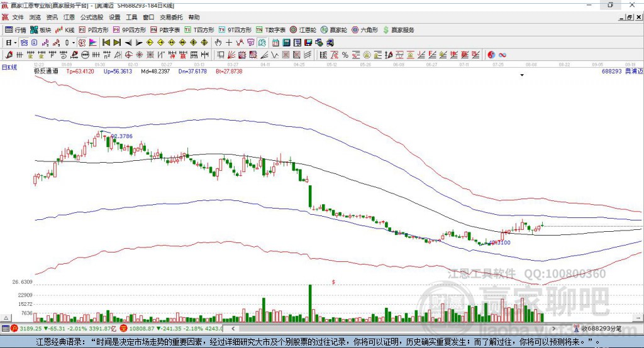Click the blue infinity loop icon
The height and width of the screenshot is (348, 644).
click(x=502, y=55)
